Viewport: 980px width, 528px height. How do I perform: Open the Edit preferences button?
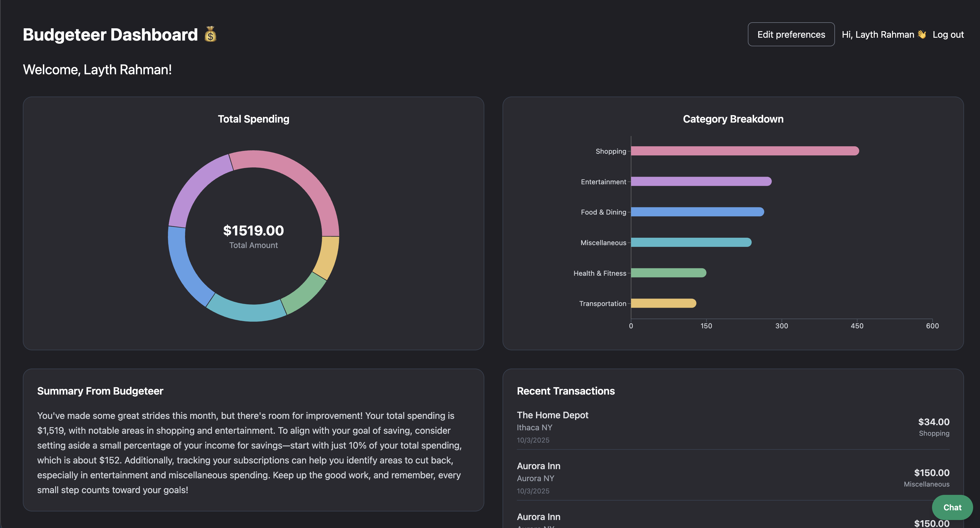[791, 34]
